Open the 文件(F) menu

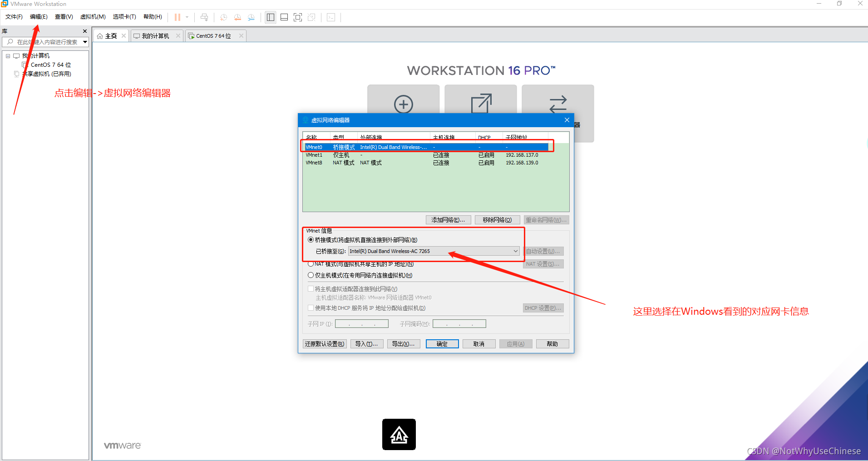[14, 17]
